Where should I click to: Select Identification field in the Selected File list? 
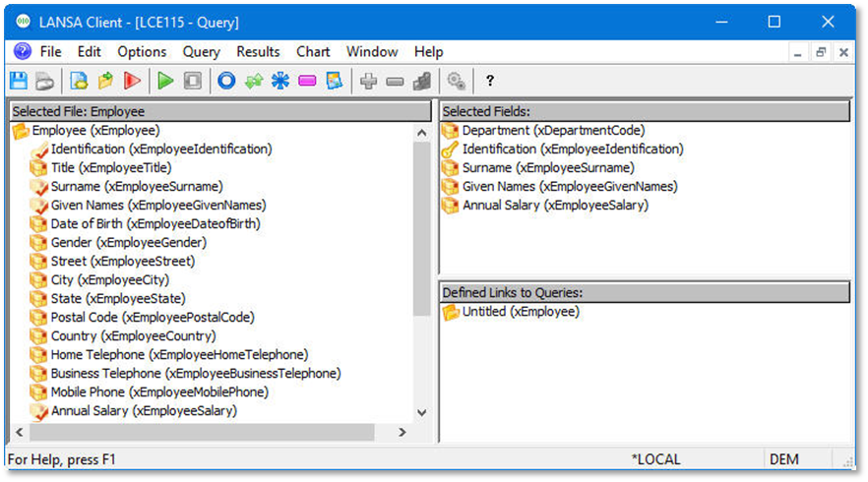pos(152,150)
